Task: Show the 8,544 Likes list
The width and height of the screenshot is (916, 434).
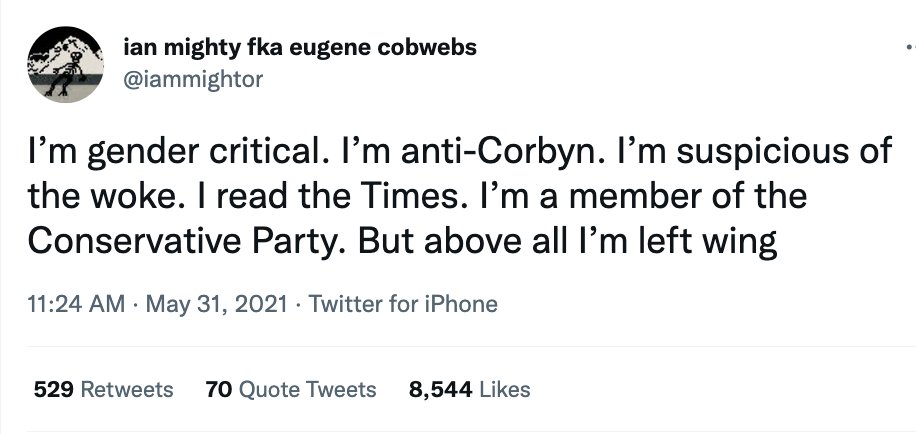Action: (x=469, y=389)
